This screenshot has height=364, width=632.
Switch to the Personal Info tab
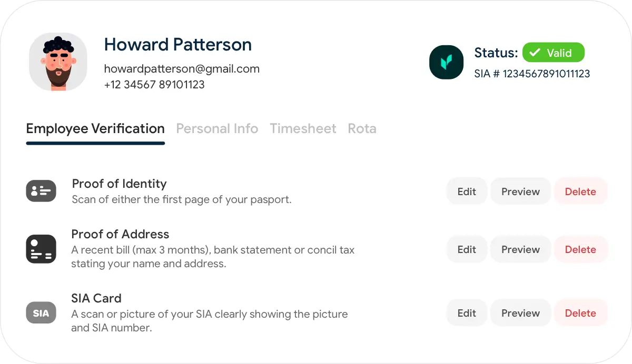tap(217, 129)
